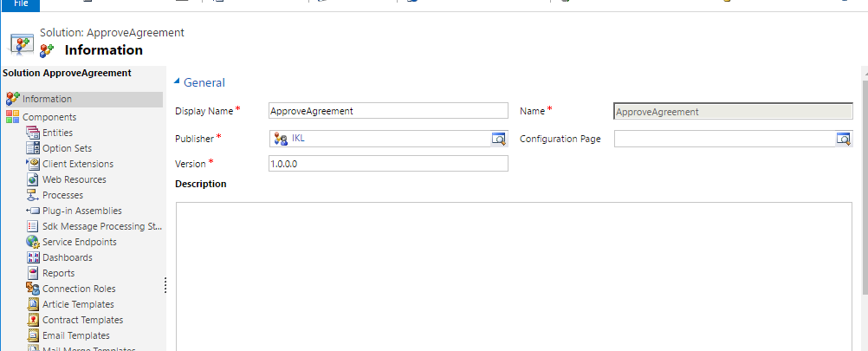Click the Version field
This screenshot has height=351, width=868.
click(x=387, y=163)
